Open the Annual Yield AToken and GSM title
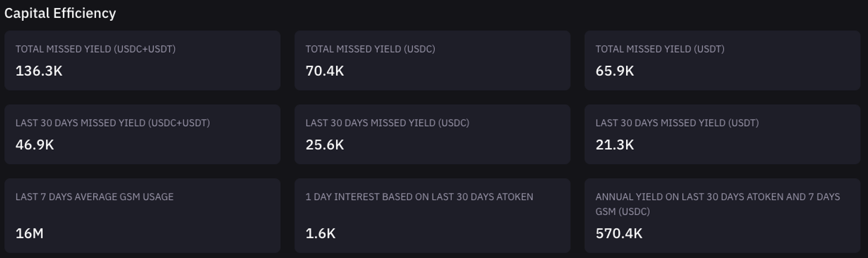The height and width of the screenshot is (258, 868). [x=718, y=204]
